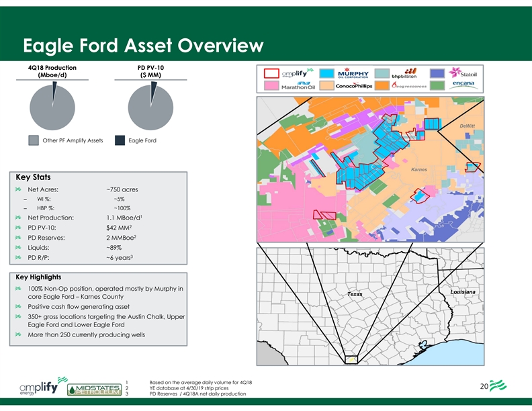Click the ConocoPhillips logo in legend
This screenshot has height=411, width=532.
pos(353,86)
